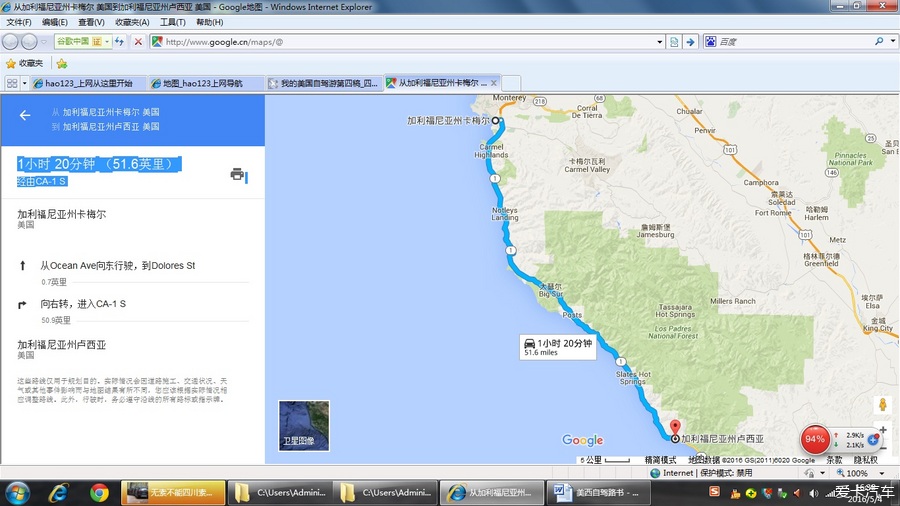Click the blue go arrow button
Image resolution: width=900 pixels, height=506 pixels.
pyautogui.click(x=690, y=42)
